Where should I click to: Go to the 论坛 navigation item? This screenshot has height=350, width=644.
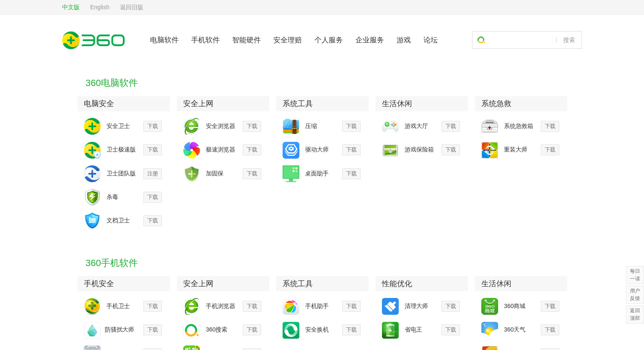(x=431, y=40)
